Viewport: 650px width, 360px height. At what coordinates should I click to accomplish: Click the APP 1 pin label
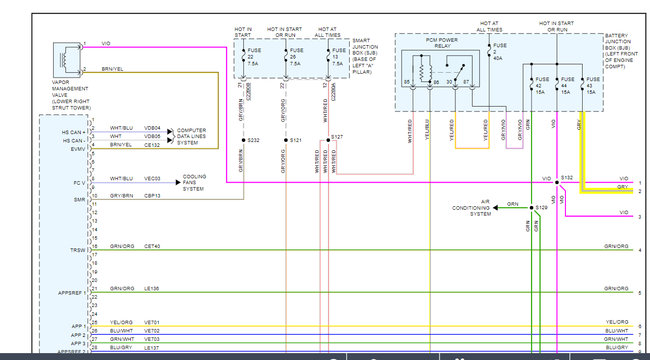(78, 326)
